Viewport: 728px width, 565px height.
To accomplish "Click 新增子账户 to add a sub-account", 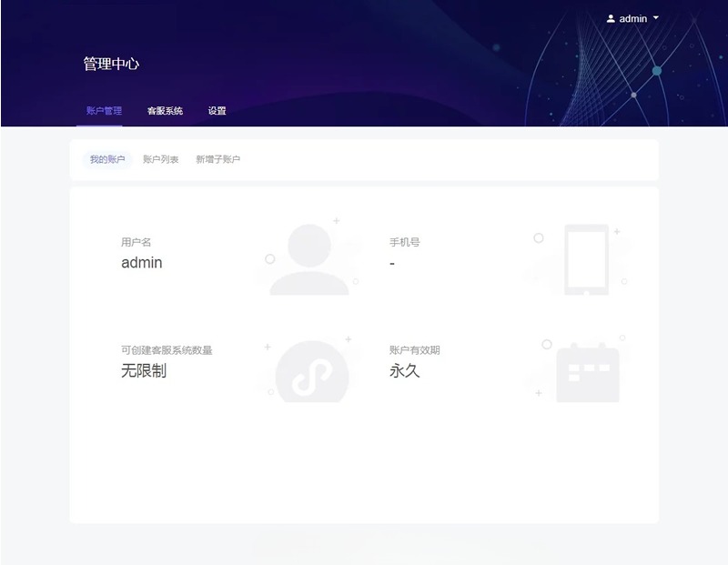I will (217, 159).
